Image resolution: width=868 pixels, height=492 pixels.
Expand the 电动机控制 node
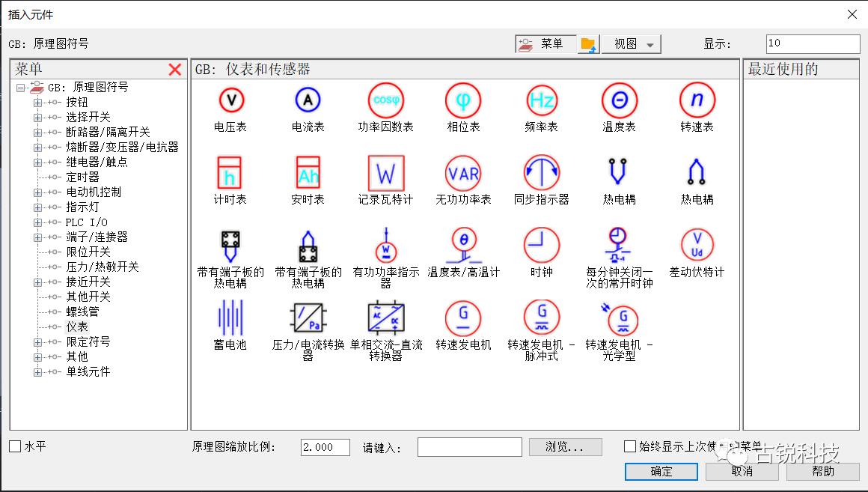click(37, 192)
